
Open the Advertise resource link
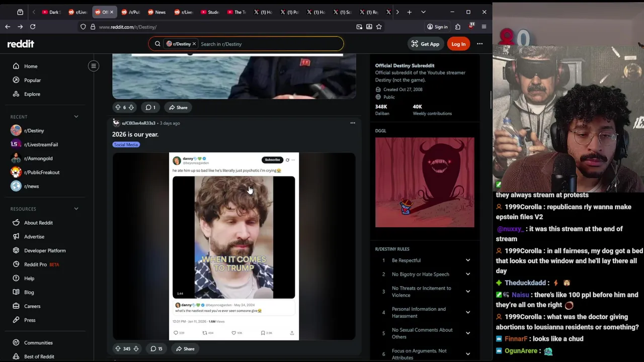[x=34, y=236]
